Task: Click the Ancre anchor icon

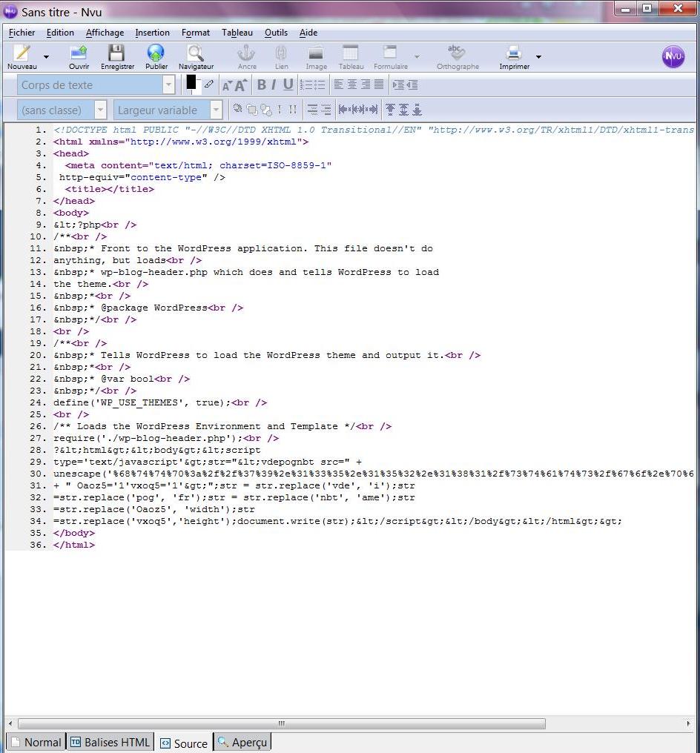Action: tap(246, 53)
